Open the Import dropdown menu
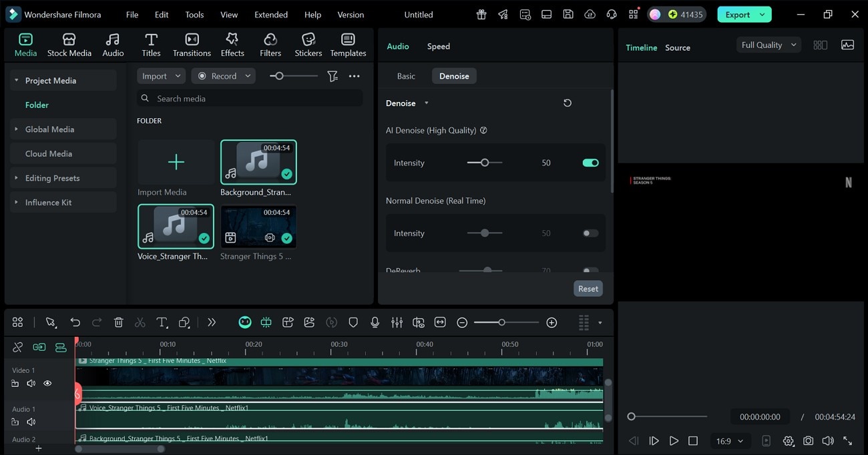Viewport: 868px width, 455px height. 160,75
